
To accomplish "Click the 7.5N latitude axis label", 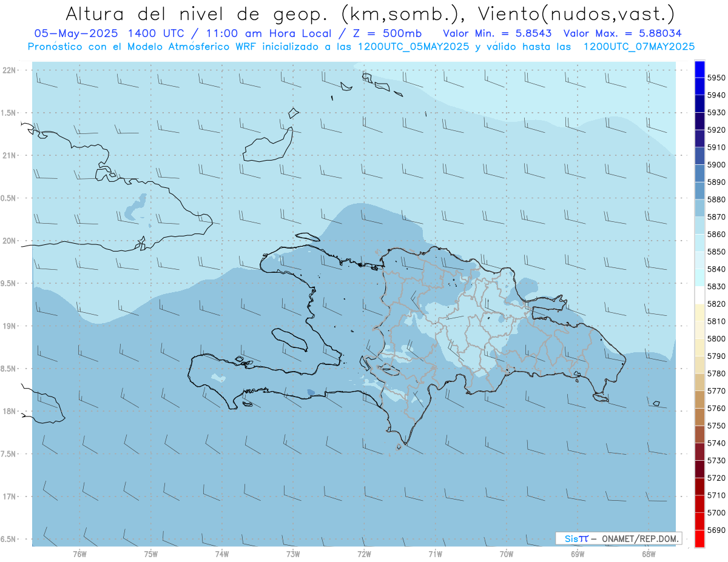I will (x=9, y=453).
